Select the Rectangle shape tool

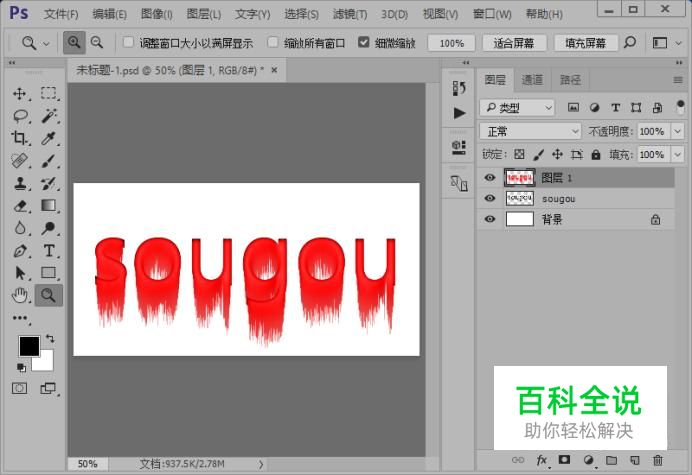coord(48,273)
